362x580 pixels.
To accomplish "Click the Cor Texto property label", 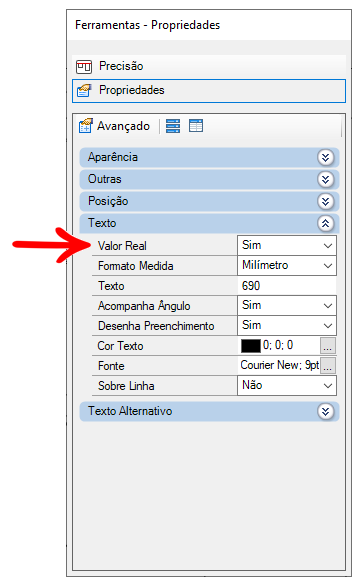I will click(120, 346).
